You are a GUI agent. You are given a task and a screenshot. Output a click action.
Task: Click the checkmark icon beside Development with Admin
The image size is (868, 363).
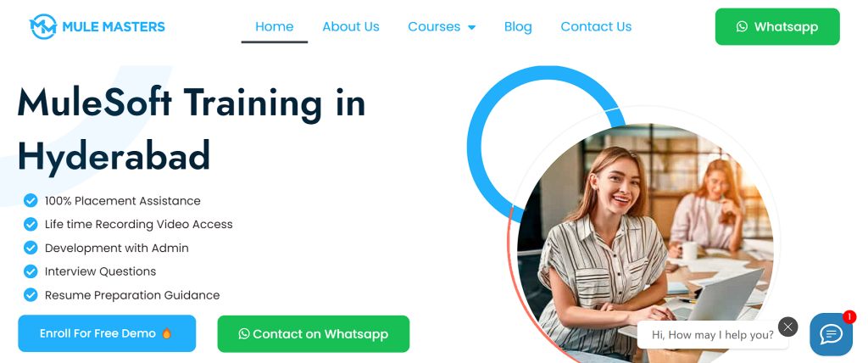click(31, 248)
